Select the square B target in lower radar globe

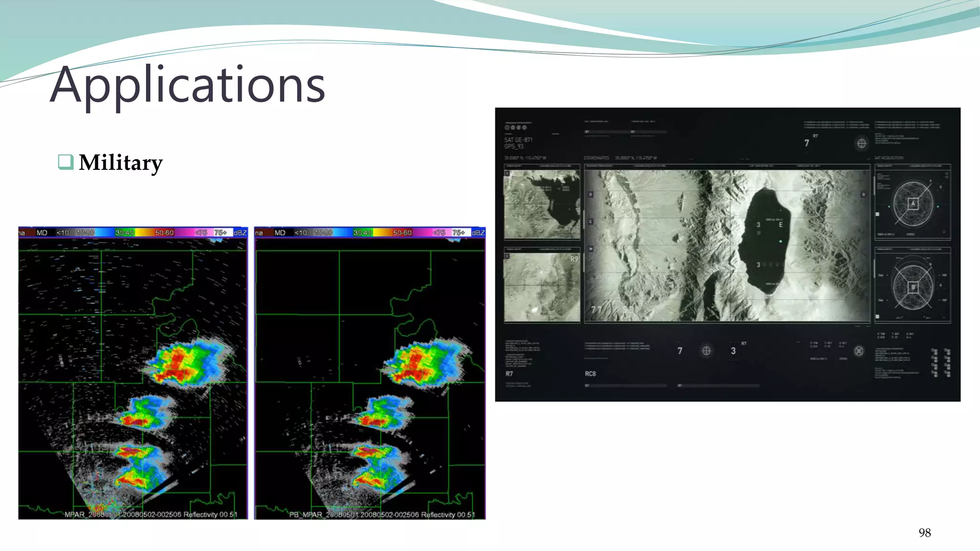point(913,287)
